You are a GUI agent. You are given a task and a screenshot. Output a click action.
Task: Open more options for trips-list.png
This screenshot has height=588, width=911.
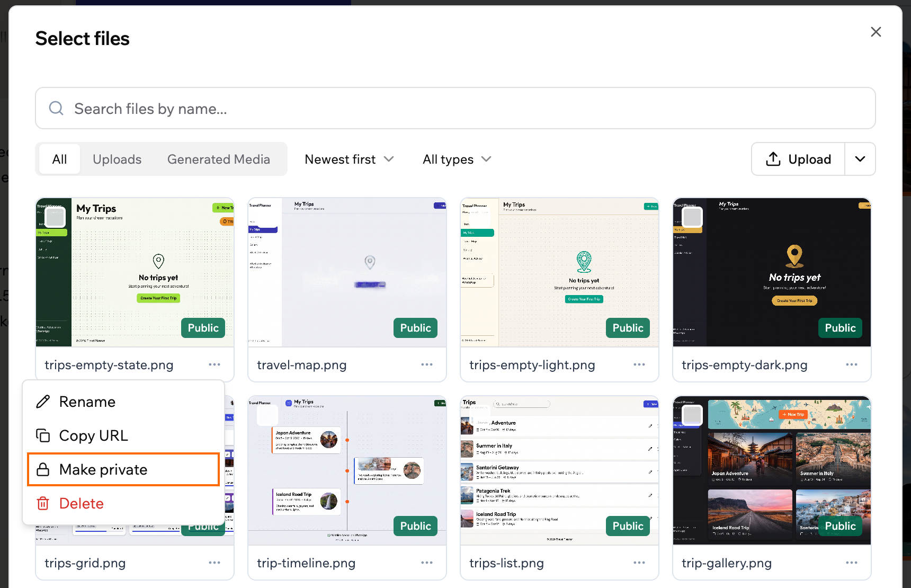point(639,563)
